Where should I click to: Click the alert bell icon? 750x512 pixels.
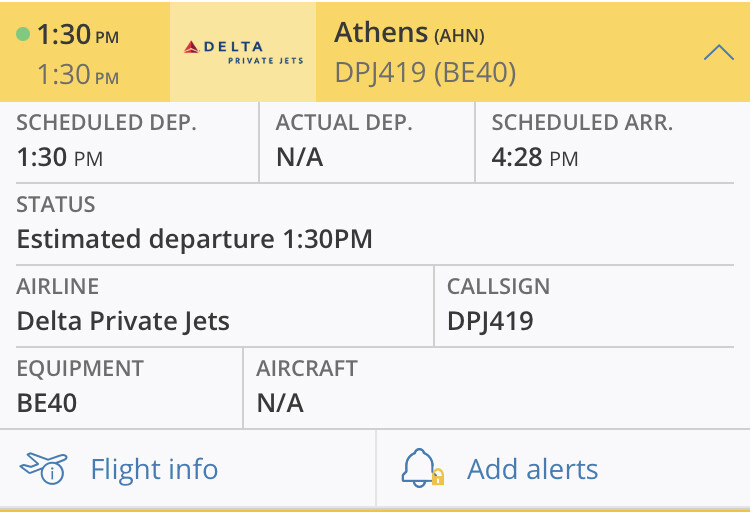[420, 468]
